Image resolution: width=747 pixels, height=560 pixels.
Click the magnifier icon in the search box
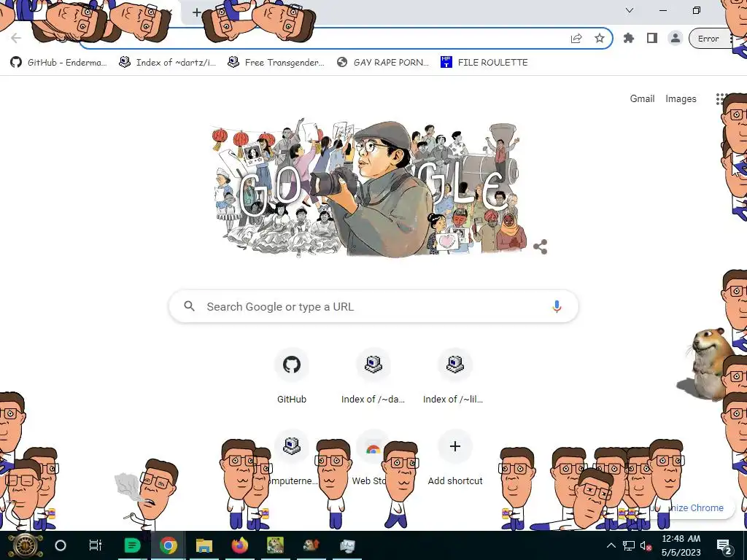[x=189, y=306]
